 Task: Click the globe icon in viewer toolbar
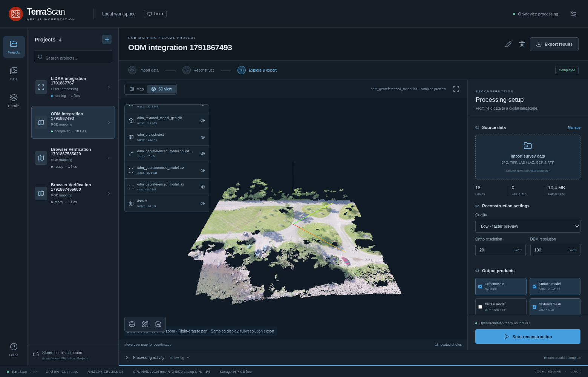[x=132, y=324]
